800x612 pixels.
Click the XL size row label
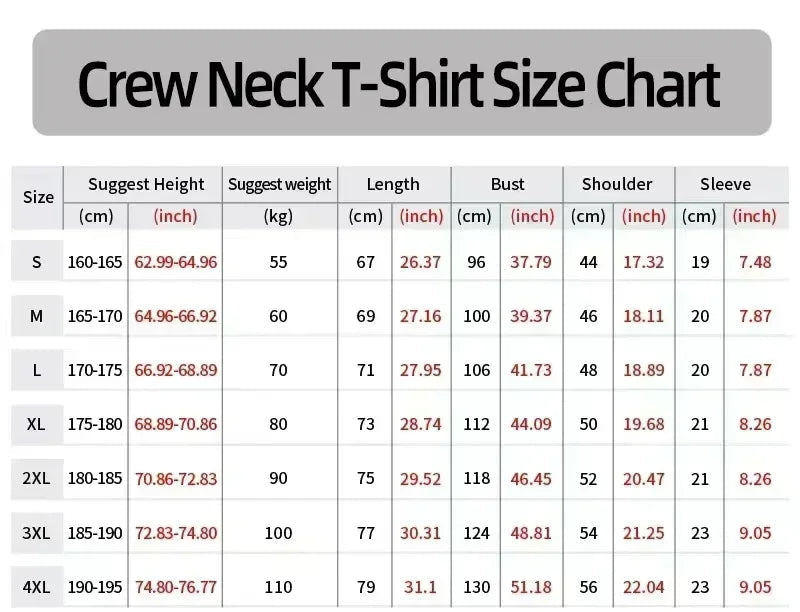point(36,424)
